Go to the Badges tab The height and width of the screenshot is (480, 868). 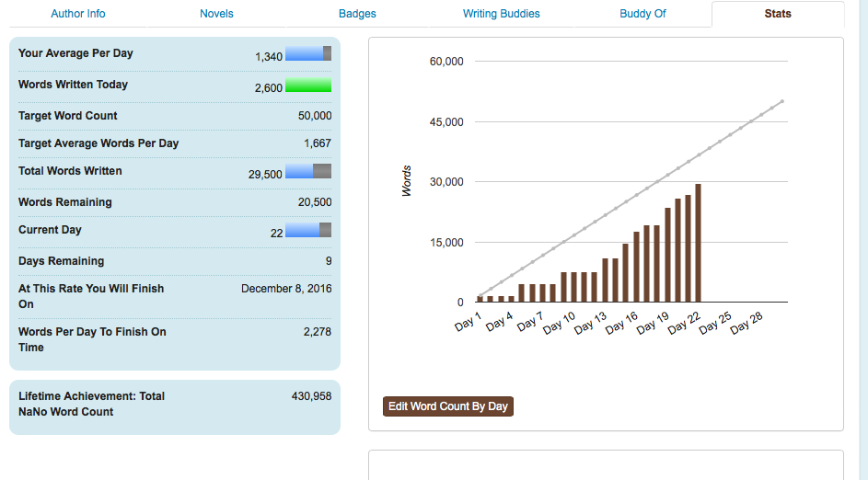357,14
